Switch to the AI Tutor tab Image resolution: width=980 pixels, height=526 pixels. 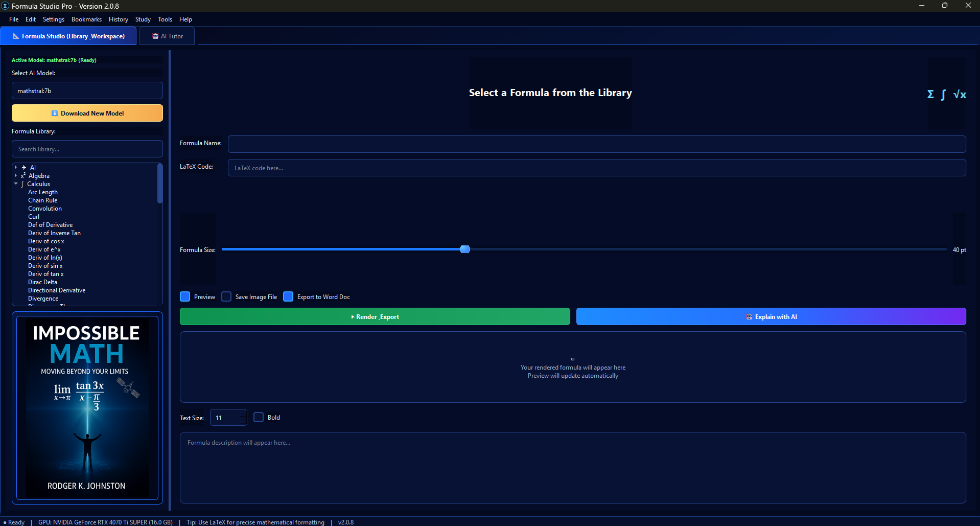pyautogui.click(x=167, y=36)
